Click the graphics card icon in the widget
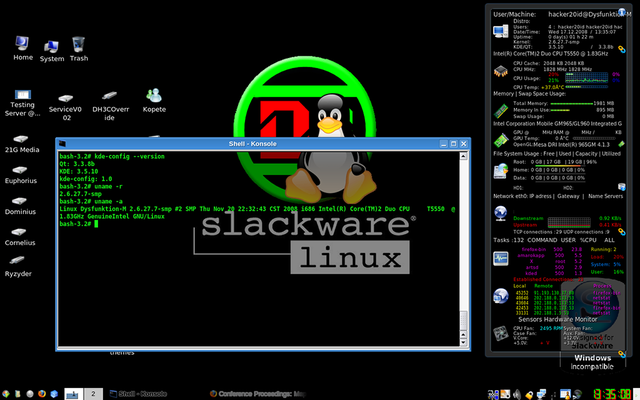Viewport: 640px width, 400px height. tap(501, 140)
